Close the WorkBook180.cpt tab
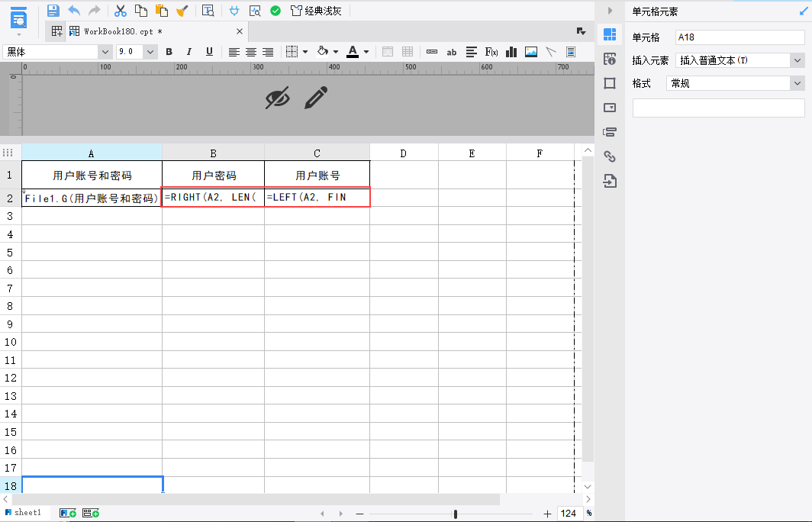Screen dimensions: 812x522 [240, 31]
